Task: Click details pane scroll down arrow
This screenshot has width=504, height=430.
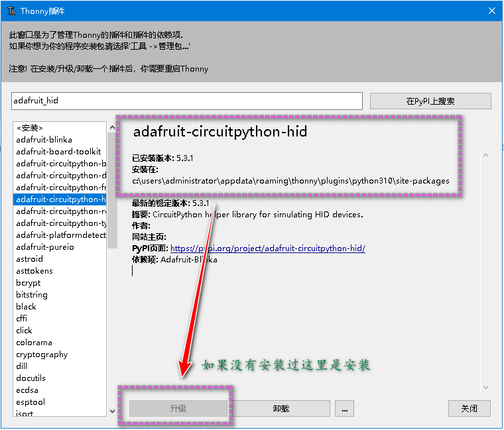Action: click(x=485, y=388)
